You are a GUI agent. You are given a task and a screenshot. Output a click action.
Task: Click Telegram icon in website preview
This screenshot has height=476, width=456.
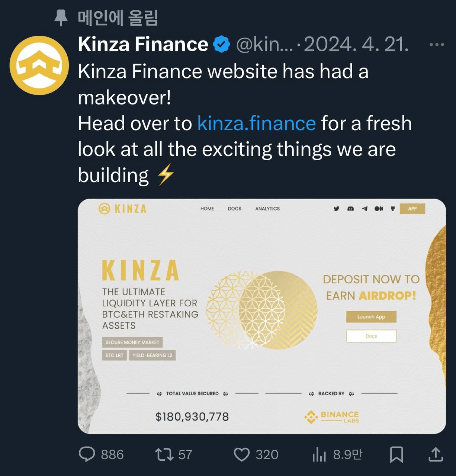point(365,209)
